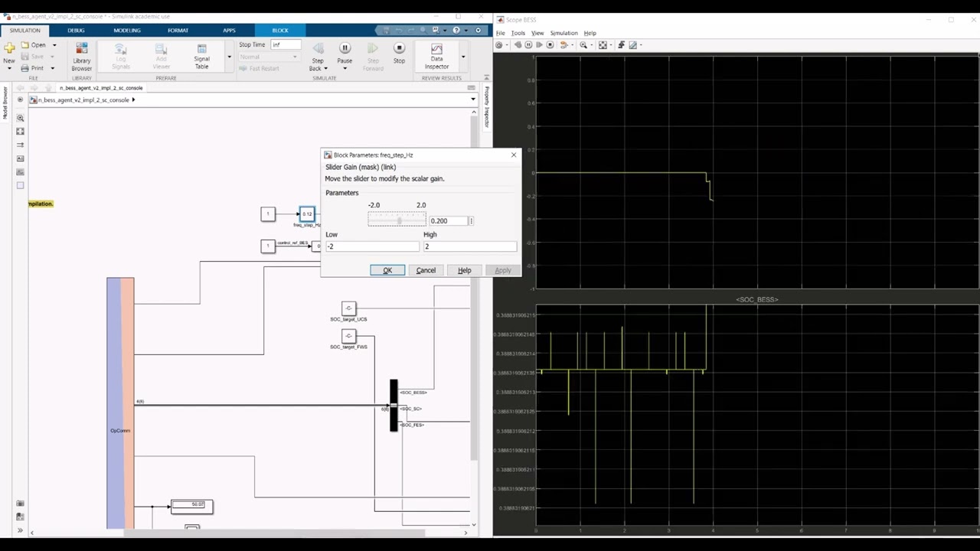Expand the Prepare gallery dropdown arrow

[x=228, y=57]
